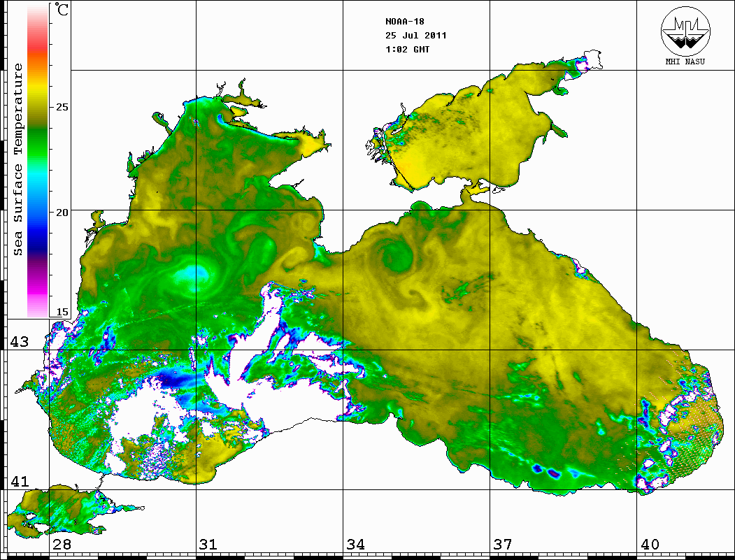Click the '25' tick on color scale
The width and height of the screenshot is (735, 560).
pyautogui.click(x=62, y=107)
